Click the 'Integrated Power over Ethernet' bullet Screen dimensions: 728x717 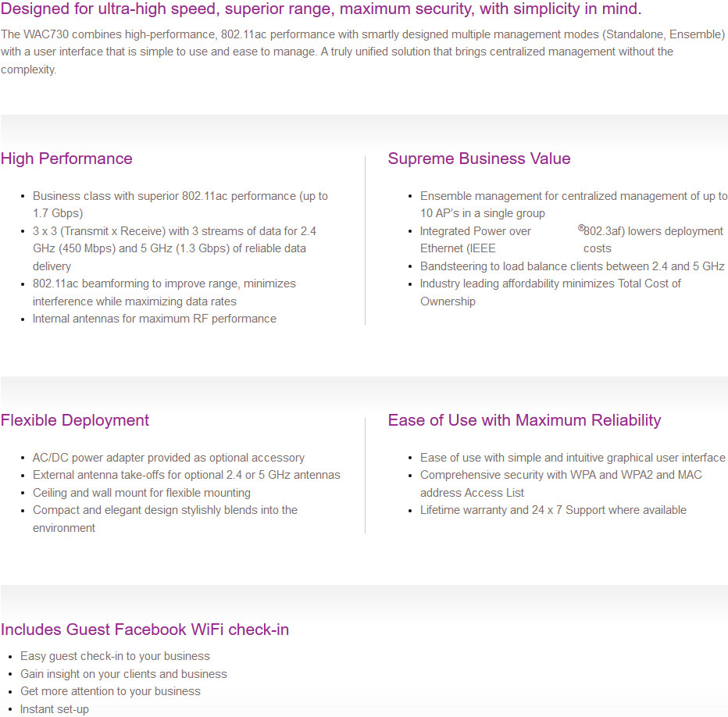click(572, 240)
